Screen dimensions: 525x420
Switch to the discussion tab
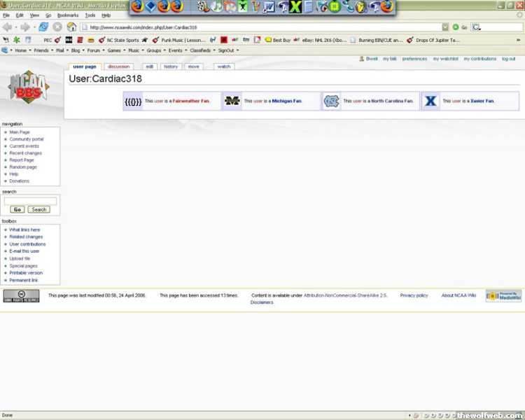point(118,66)
